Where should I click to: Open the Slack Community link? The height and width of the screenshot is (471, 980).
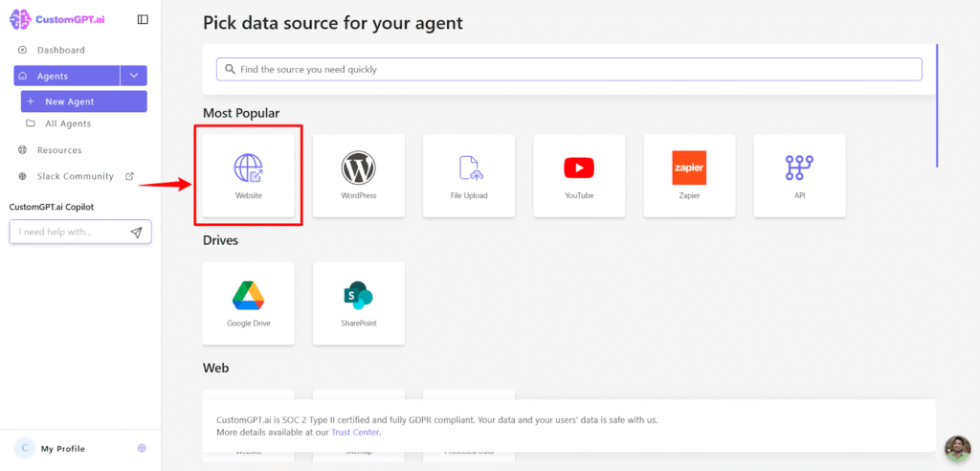click(x=75, y=176)
